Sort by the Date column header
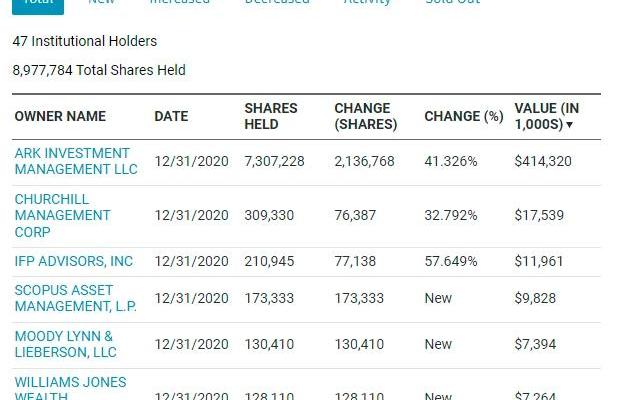Viewport: 625px width, 400px height. point(171,117)
